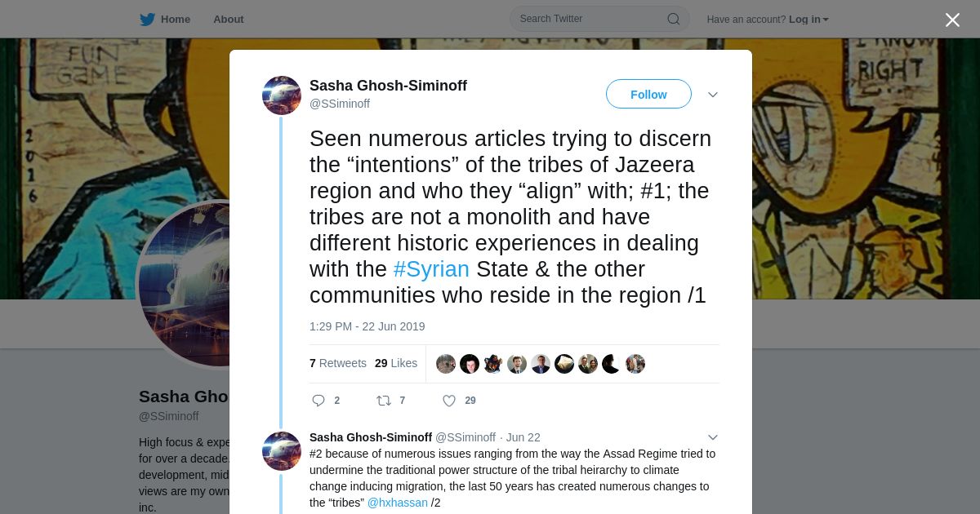Open the #Syrian hashtag link
The width and height of the screenshot is (980, 514).
point(431,269)
